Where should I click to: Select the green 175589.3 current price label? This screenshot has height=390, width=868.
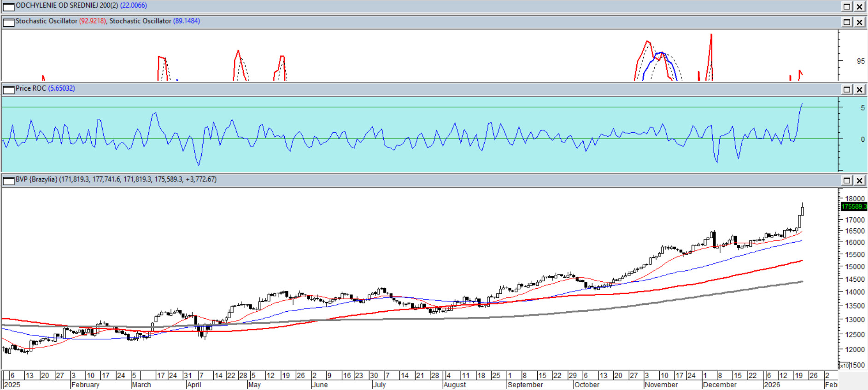[x=854, y=206]
